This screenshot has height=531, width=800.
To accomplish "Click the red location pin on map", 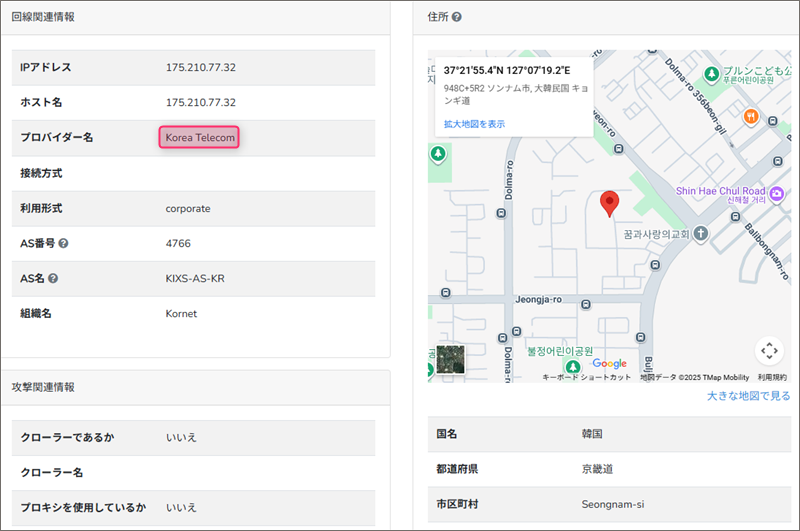I will pos(609,204).
